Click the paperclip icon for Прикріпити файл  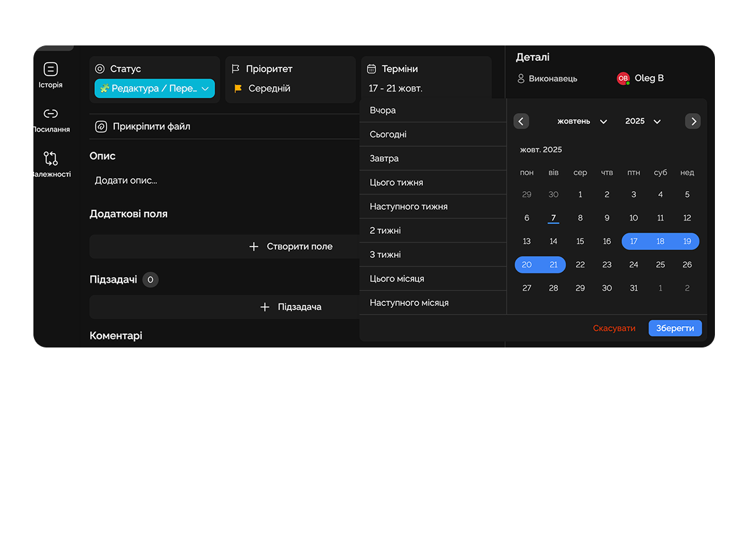[x=101, y=126]
